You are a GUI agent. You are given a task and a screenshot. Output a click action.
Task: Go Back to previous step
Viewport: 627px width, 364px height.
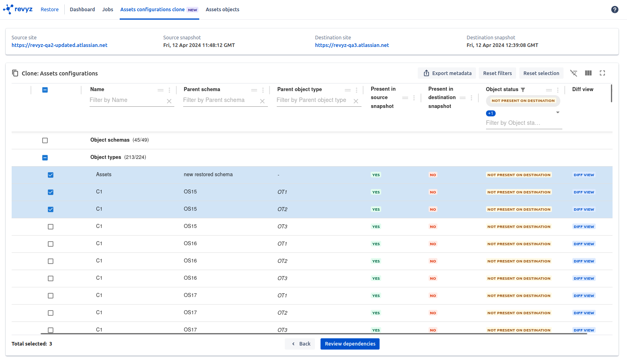point(301,344)
